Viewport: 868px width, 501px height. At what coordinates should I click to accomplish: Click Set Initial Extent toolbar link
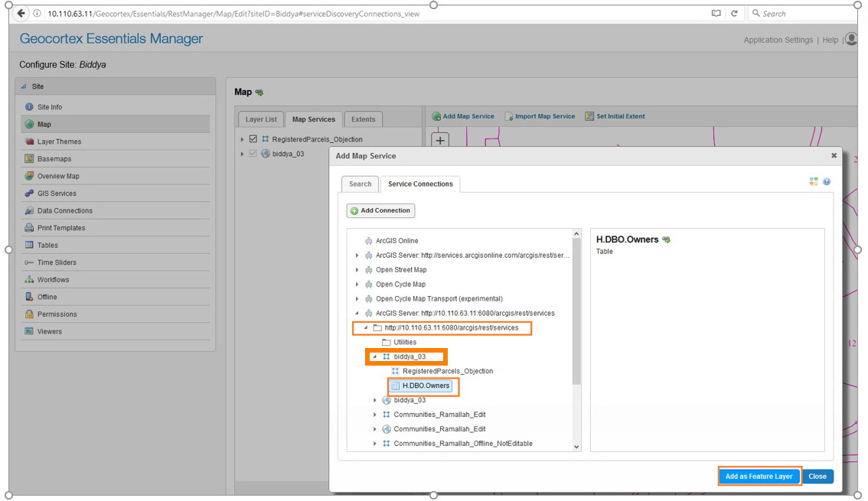point(615,116)
